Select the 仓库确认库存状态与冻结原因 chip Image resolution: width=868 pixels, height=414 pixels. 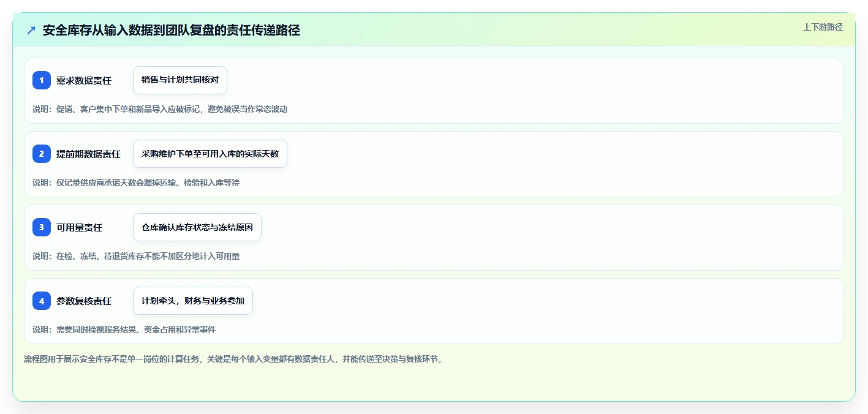coord(197,227)
